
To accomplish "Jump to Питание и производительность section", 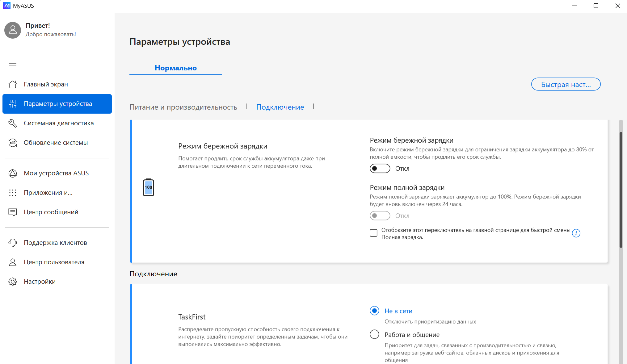I will (183, 107).
